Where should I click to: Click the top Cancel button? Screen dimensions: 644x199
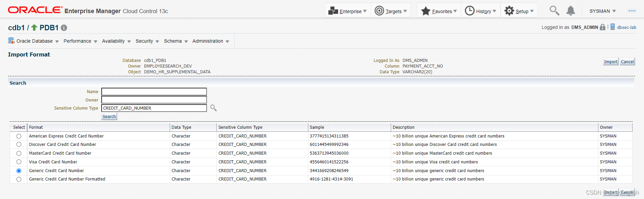point(627,62)
